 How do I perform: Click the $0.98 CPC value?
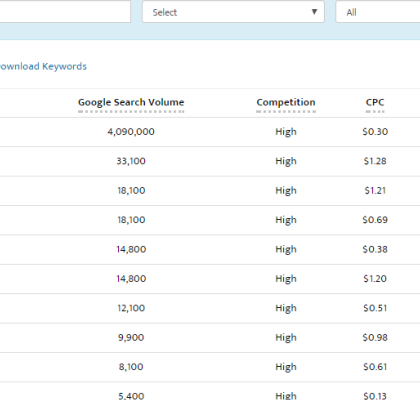point(375,337)
